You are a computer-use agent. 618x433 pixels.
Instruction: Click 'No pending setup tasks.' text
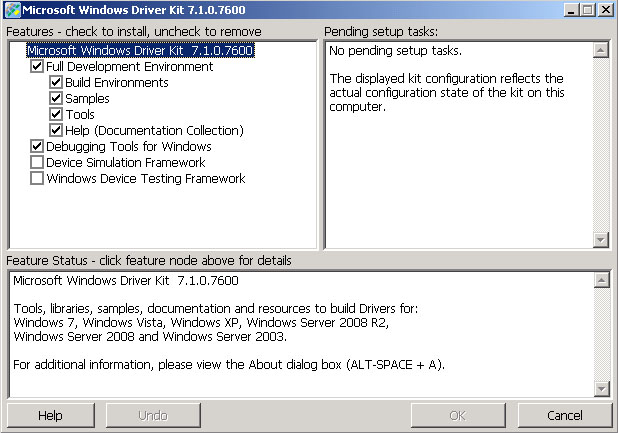395,51
